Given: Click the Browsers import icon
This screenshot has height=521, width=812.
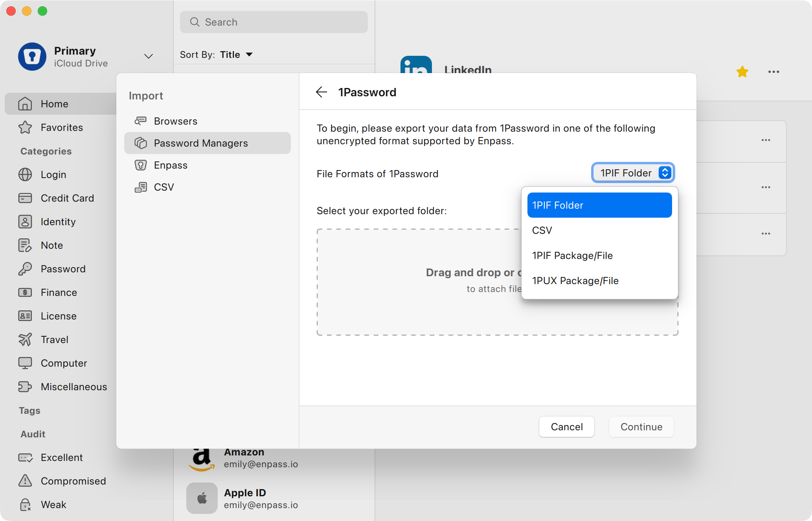Looking at the screenshot, I should [141, 121].
